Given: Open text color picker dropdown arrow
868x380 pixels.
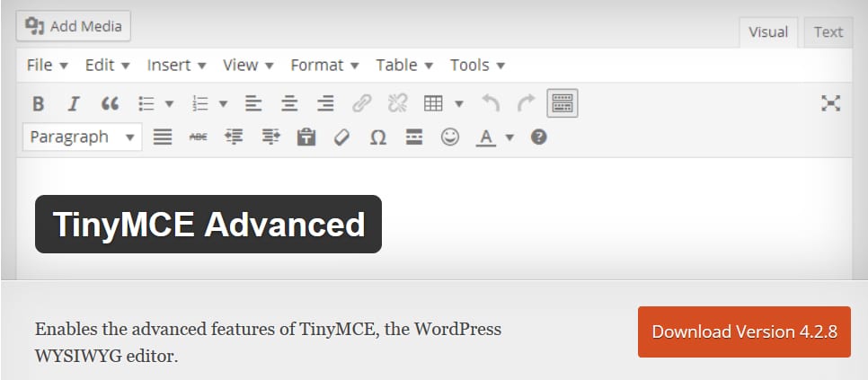Looking at the screenshot, I should point(509,137).
